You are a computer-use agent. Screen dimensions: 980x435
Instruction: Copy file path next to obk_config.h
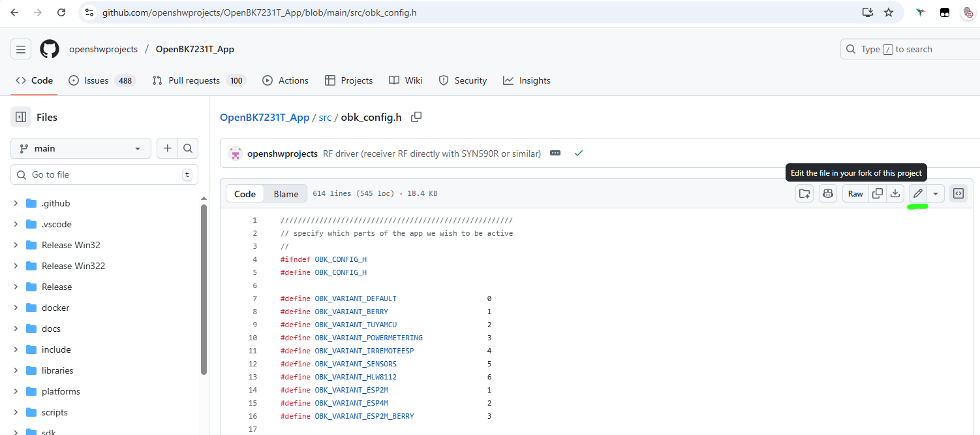pyautogui.click(x=416, y=117)
